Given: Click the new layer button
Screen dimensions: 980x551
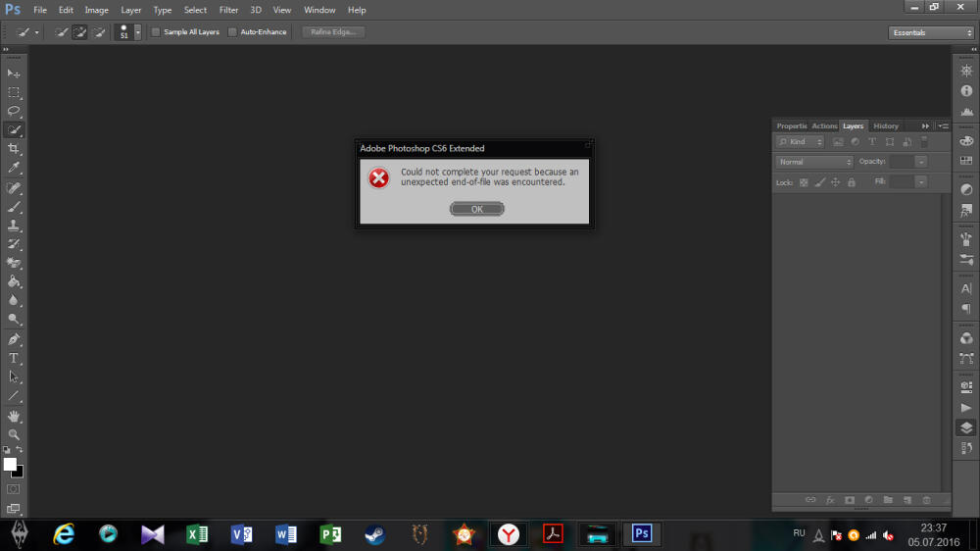Looking at the screenshot, I should tap(907, 500).
